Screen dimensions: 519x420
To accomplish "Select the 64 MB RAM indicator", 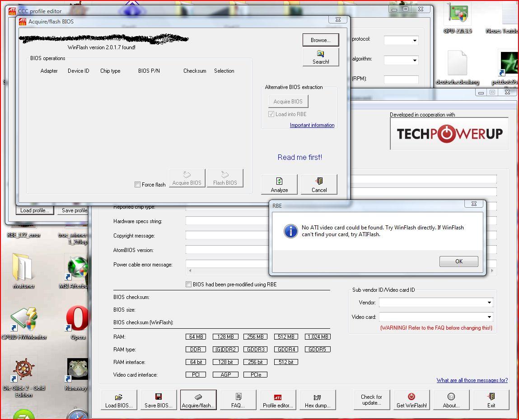I will pos(196,336).
